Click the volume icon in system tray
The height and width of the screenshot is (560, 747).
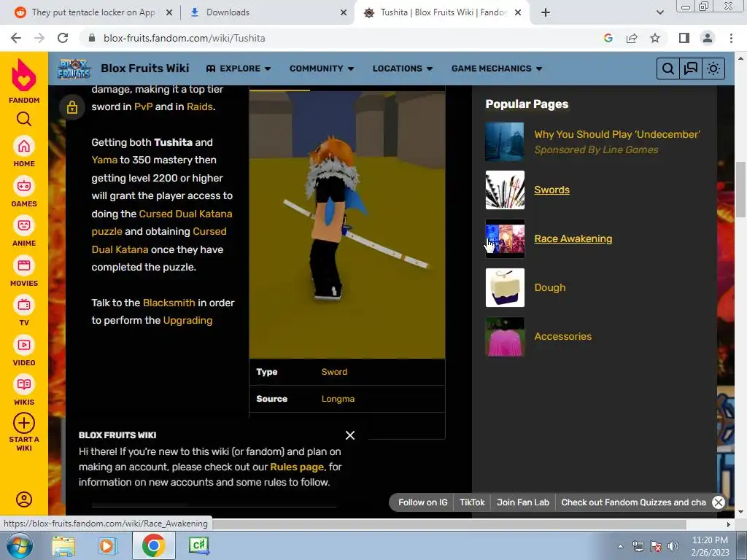[x=673, y=546]
